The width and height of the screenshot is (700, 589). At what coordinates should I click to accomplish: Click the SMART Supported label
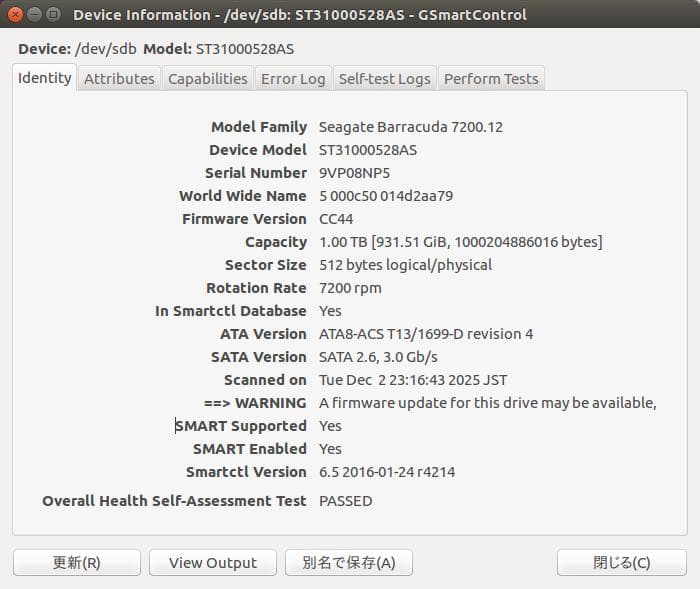[x=241, y=426]
